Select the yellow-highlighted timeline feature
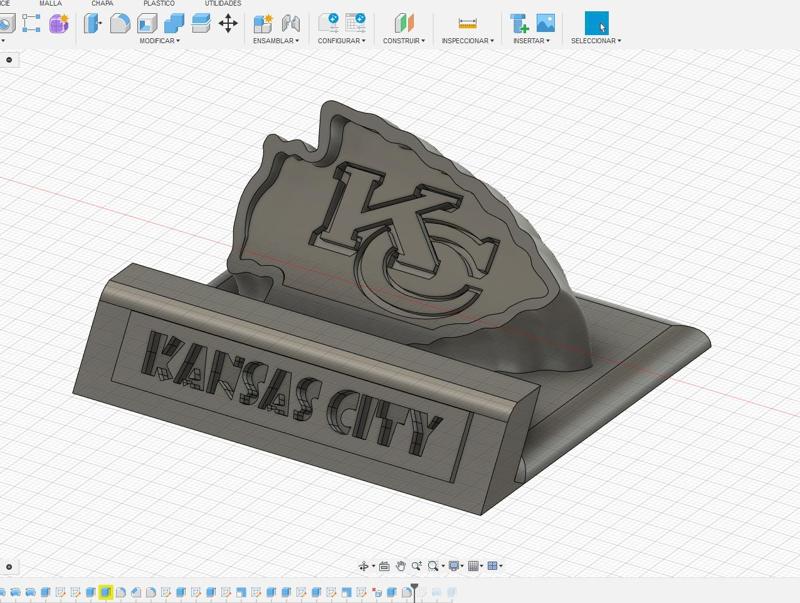 coord(106,592)
